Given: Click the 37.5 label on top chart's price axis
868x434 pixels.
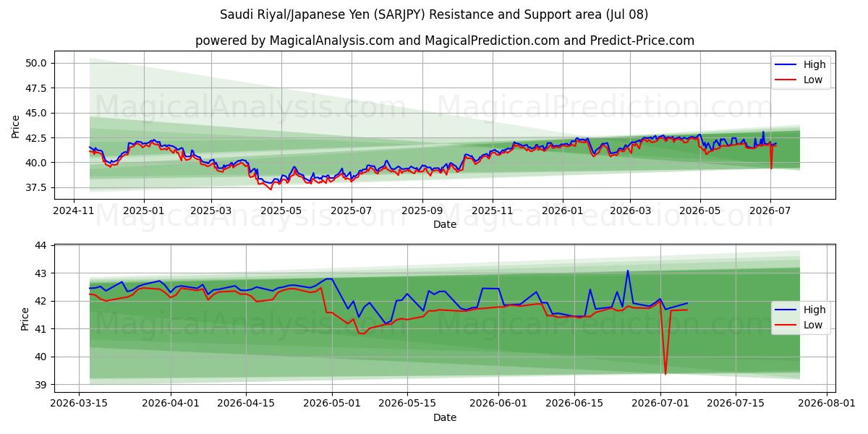Looking at the screenshot, I should pos(36,187).
